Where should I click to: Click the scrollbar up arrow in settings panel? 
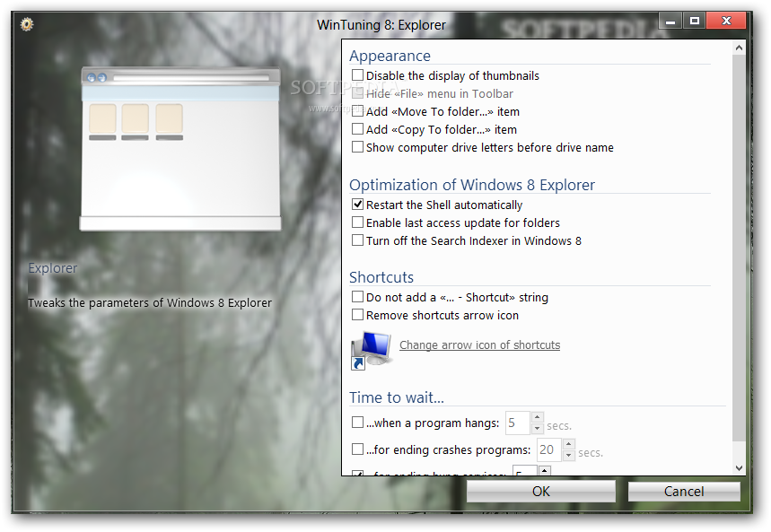[x=739, y=48]
